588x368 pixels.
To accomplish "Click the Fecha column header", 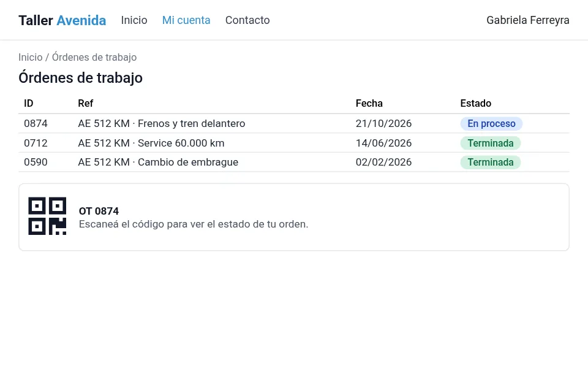I will [x=369, y=103].
